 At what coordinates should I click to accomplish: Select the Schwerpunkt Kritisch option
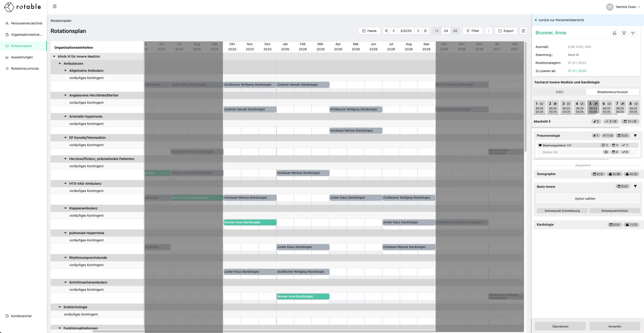[x=614, y=211]
